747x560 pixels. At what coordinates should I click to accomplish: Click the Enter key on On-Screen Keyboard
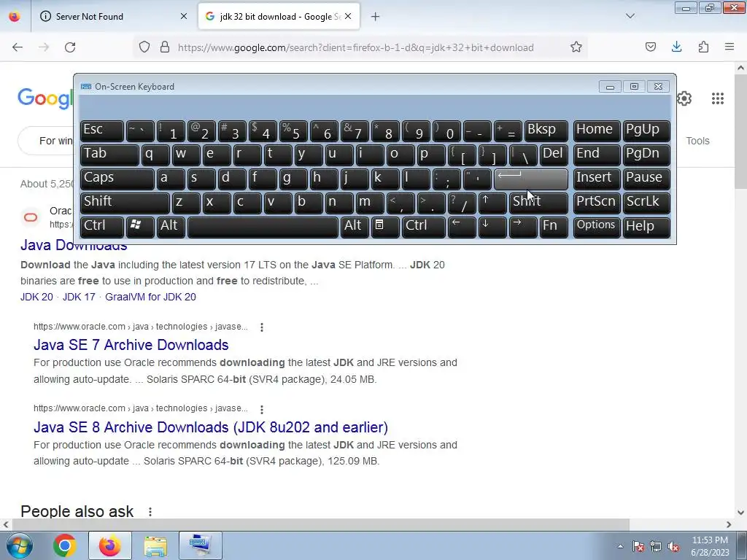(x=531, y=179)
